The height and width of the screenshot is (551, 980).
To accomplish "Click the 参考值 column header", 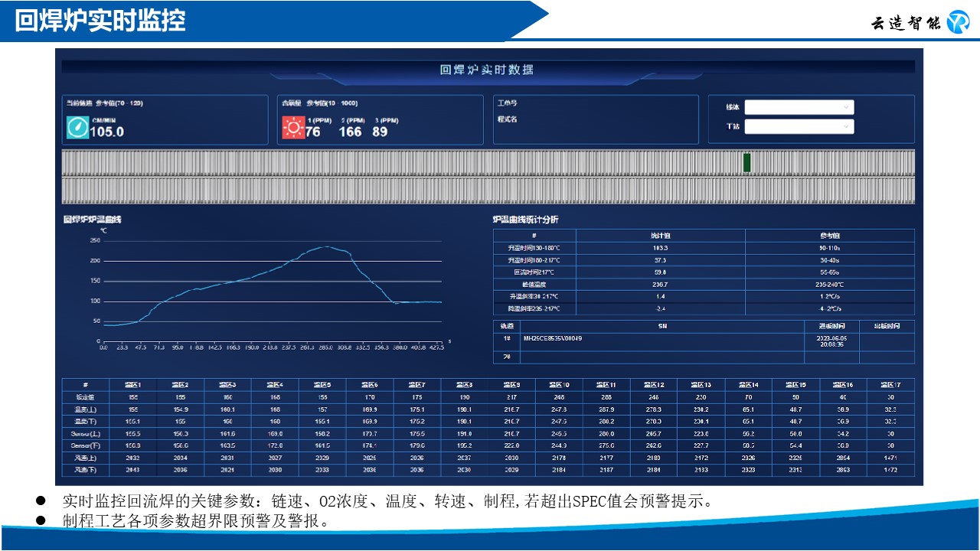I will [829, 236].
